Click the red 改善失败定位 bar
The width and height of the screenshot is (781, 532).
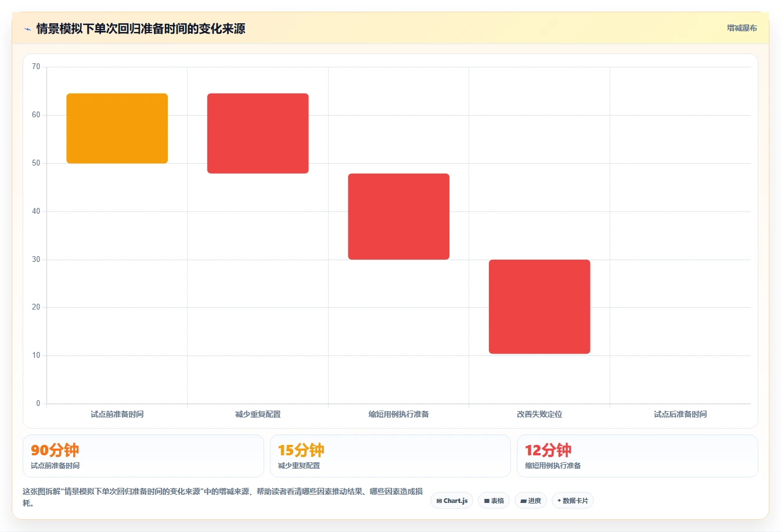click(539, 307)
